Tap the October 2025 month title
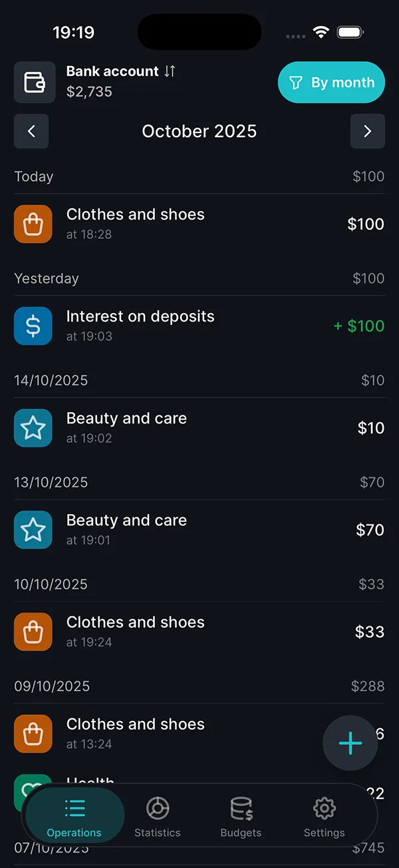399x868 pixels. [199, 131]
